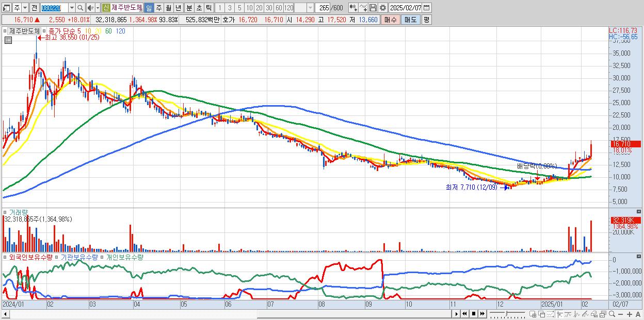Click the line-tool icon with dropdown
The height and width of the screenshot is (320, 644).
pyautogui.click(x=363, y=8)
